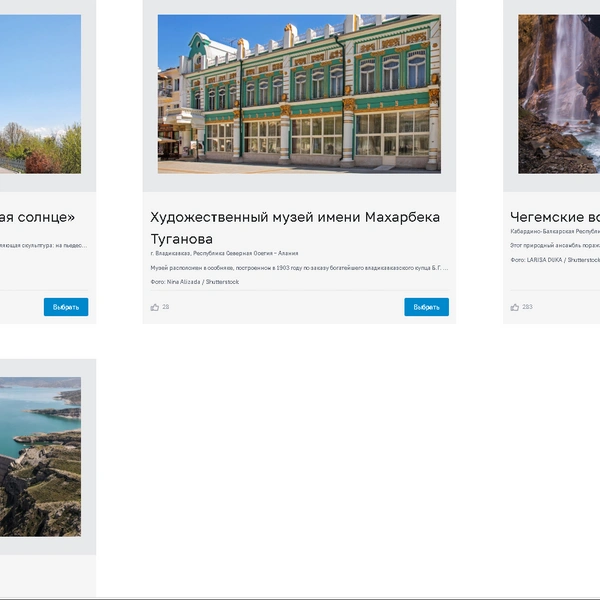Open the «солнце» title on the sculpture card
This screenshot has height=600, width=600.
37,217
